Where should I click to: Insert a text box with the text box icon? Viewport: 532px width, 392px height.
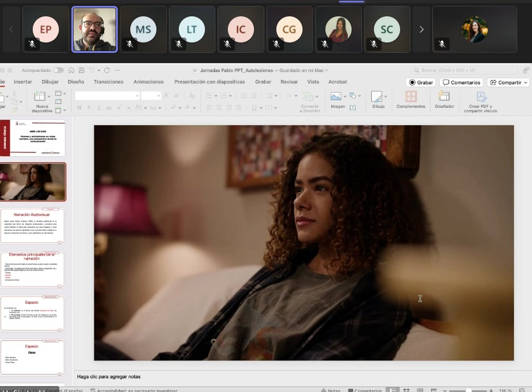coord(353,108)
